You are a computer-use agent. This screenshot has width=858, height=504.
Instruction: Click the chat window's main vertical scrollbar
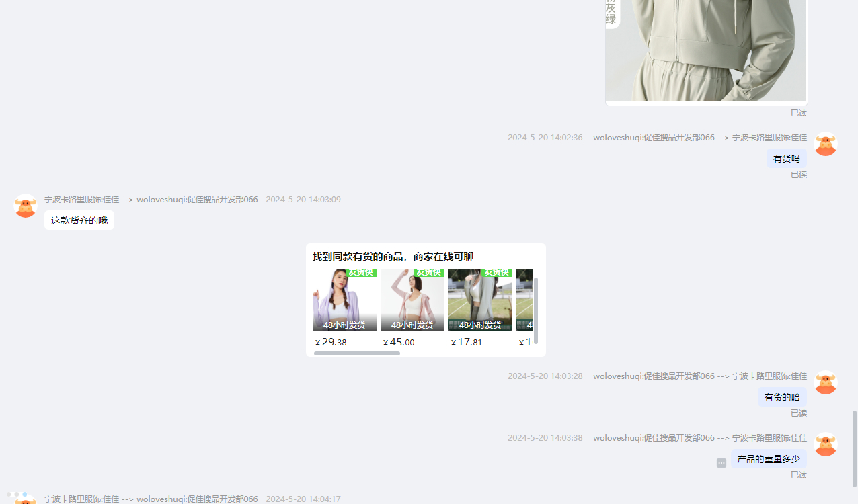(855, 449)
